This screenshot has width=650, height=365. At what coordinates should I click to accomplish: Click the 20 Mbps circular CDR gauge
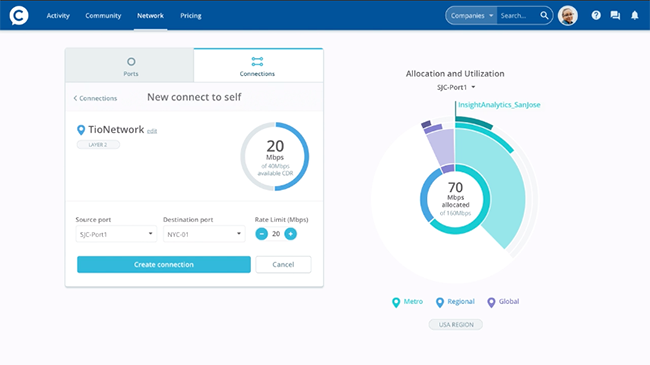coord(275,156)
